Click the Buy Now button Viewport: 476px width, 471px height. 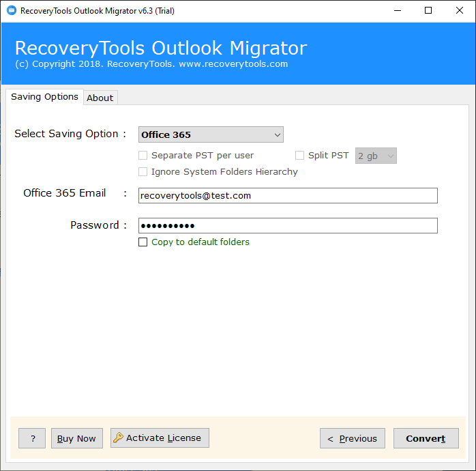coord(77,438)
